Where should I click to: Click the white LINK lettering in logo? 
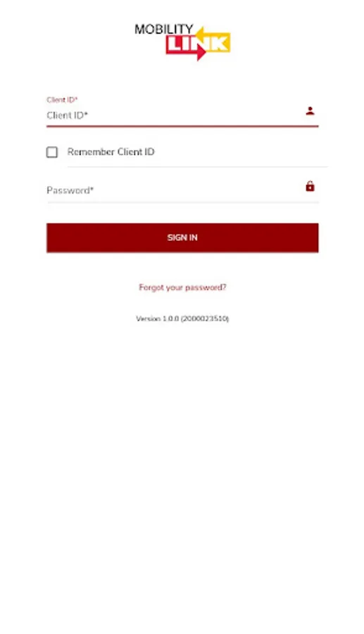click(x=198, y=44)
